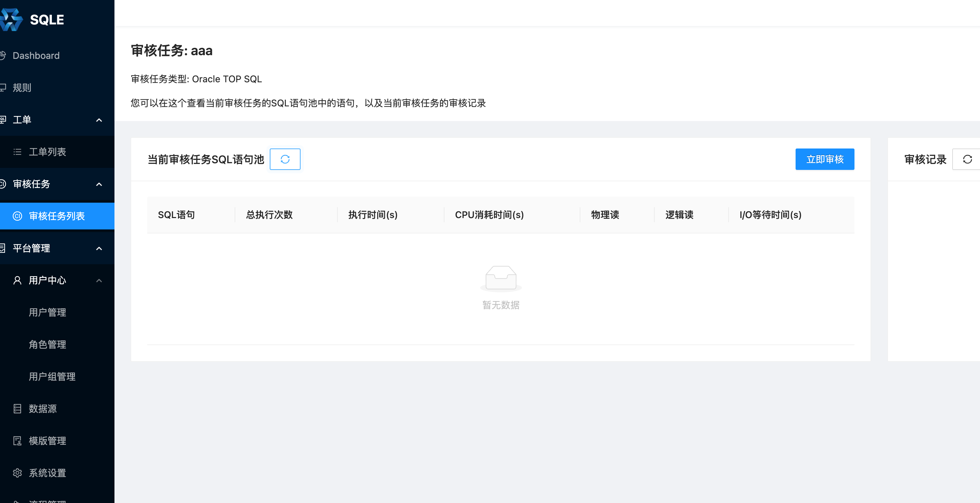Click the 立即审核 button
The image size is (980, 503).
(824, 159)
